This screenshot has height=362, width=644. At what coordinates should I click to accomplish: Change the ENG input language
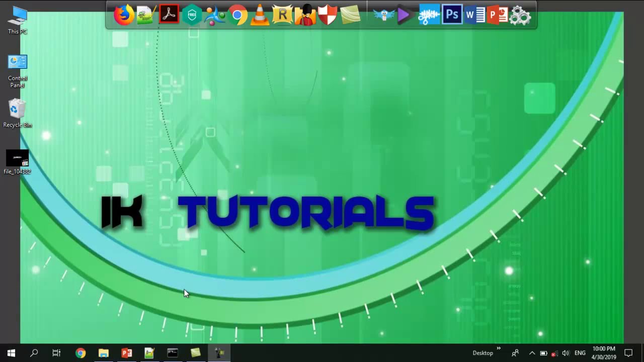(x=580, y=353)
